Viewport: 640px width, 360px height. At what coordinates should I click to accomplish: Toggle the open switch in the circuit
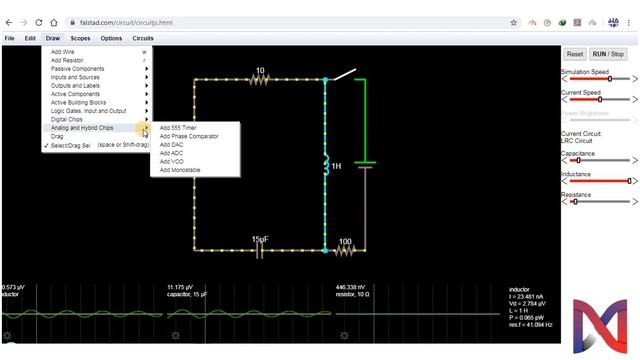(x=345, y=74)
